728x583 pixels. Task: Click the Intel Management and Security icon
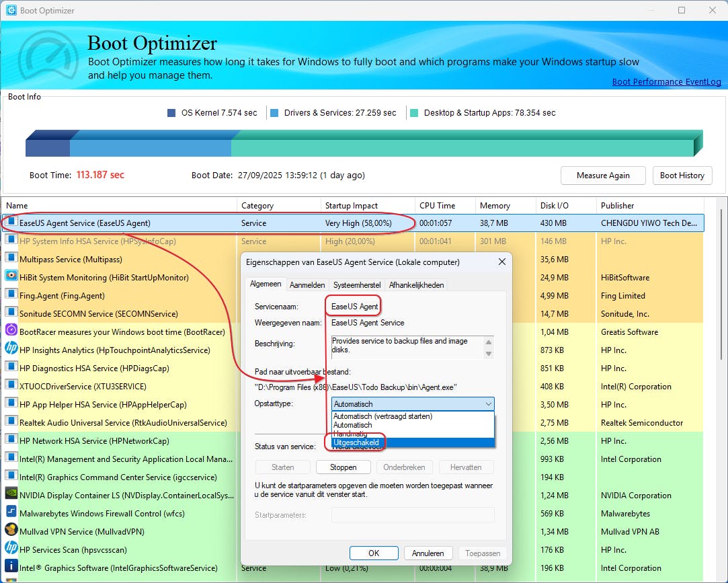tap(11, 457)
